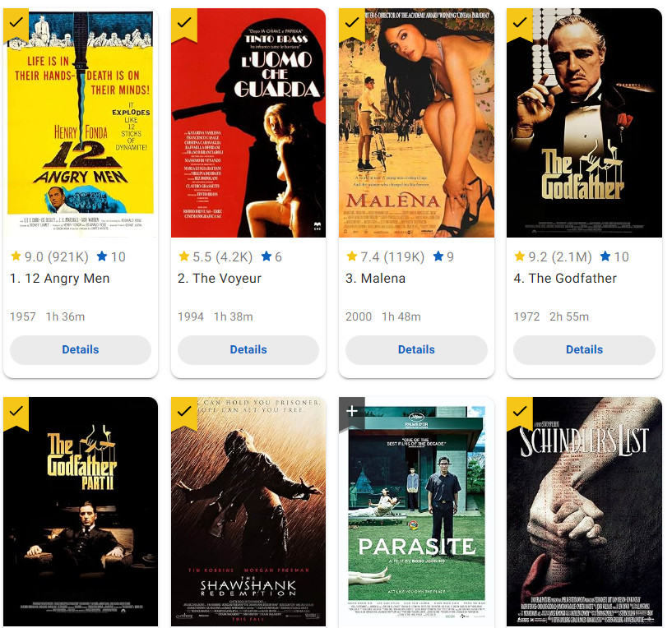Click the Schindler's List poster thumbnail
This screenshot has height=628, width=672.
point(585,512)
